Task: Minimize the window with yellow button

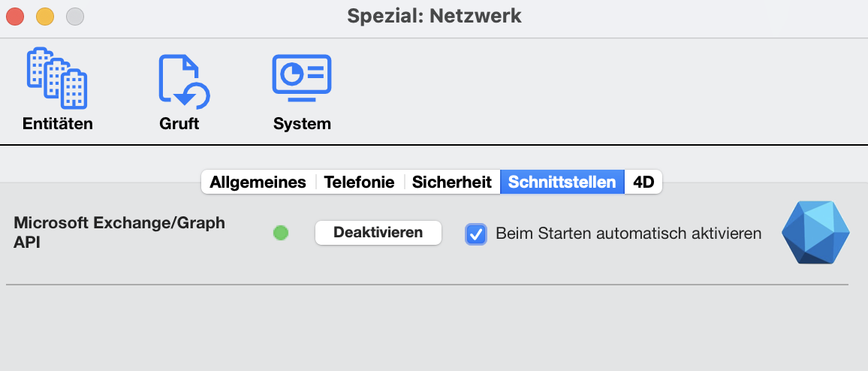Action: coord(45,16)
